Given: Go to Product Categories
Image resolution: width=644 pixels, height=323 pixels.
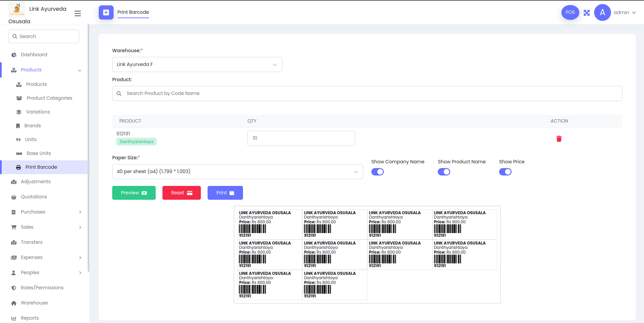Looking at the screenshot, I should point(50,98).
